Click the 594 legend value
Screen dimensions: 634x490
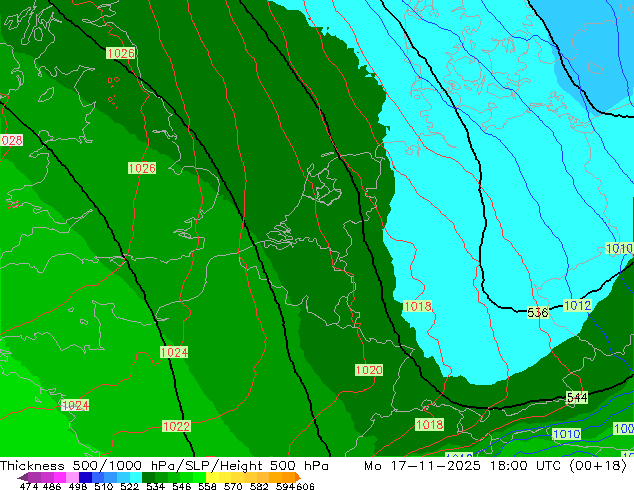coord(285,486)
